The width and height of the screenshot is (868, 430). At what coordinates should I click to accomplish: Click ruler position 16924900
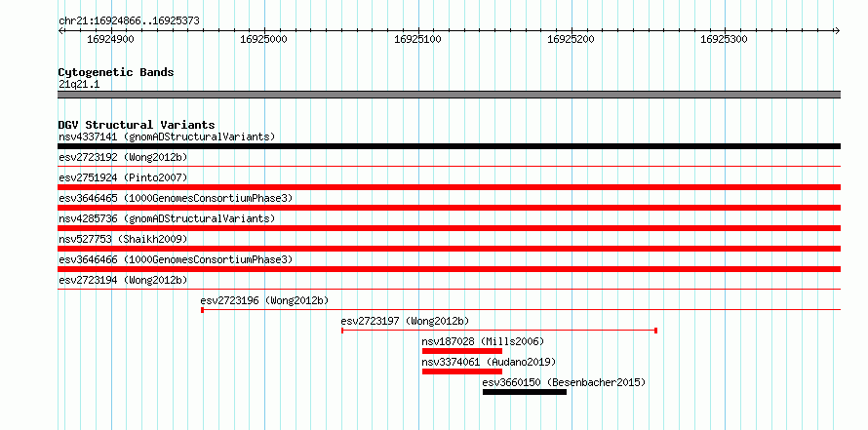click(x=111, y=39)
